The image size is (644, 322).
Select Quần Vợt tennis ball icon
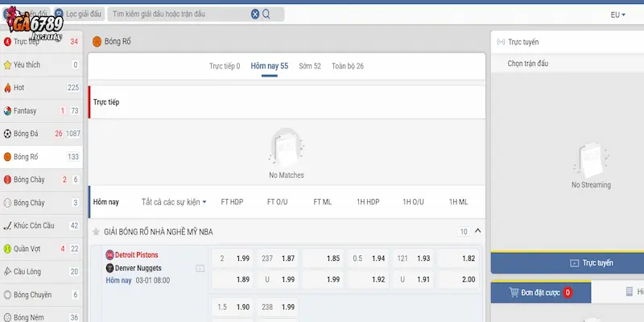(7, 249)
